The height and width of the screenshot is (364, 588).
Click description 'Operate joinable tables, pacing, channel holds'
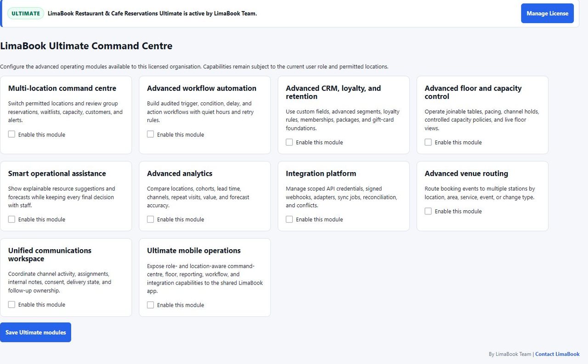[482, 120]
